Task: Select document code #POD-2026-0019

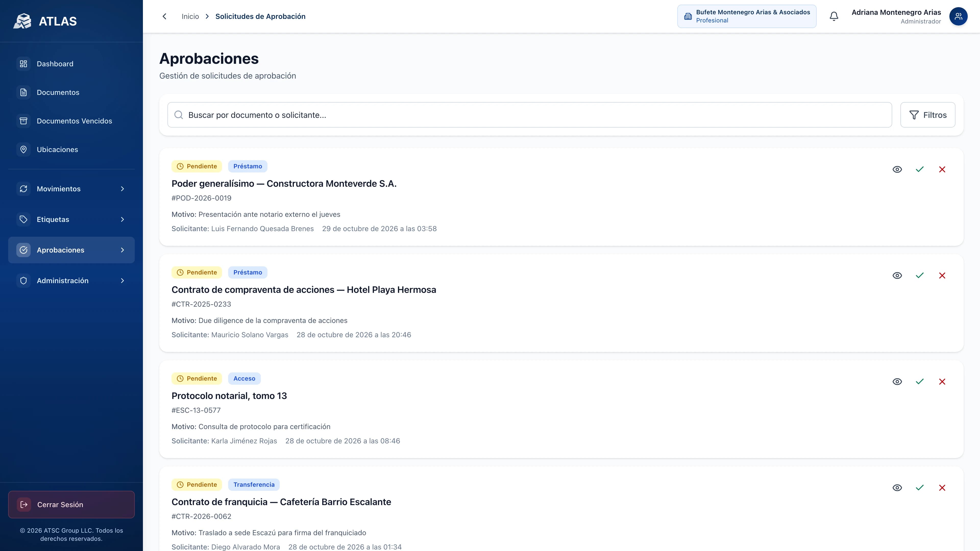Action: click(201, 198)
